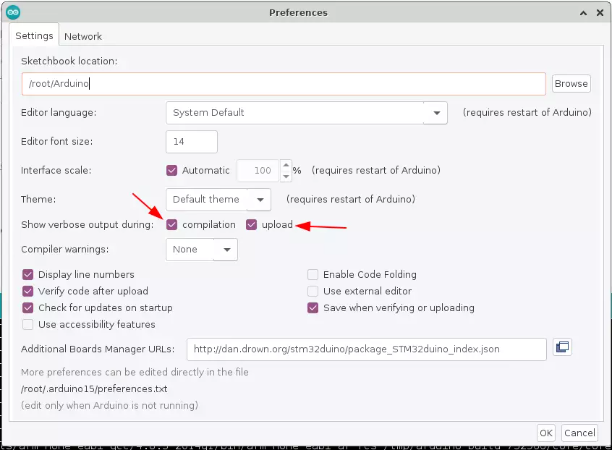Click the Additional Boards Manager URLs field

[366, 349]
